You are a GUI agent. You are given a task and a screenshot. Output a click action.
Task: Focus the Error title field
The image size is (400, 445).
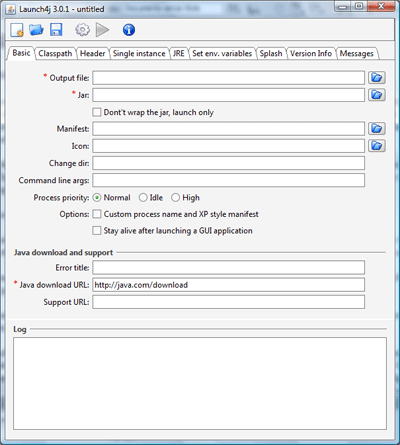pyautogui.click(x=229, y=267)
